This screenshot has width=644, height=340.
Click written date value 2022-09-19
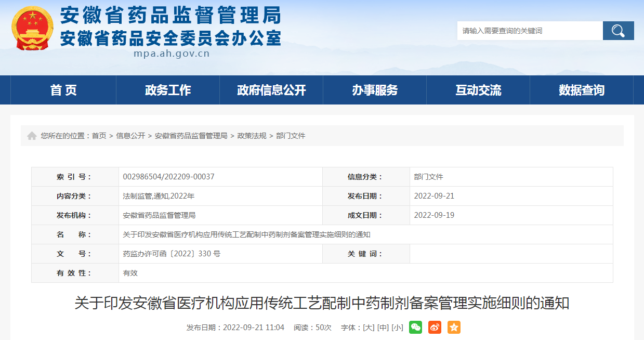[434, 215]
